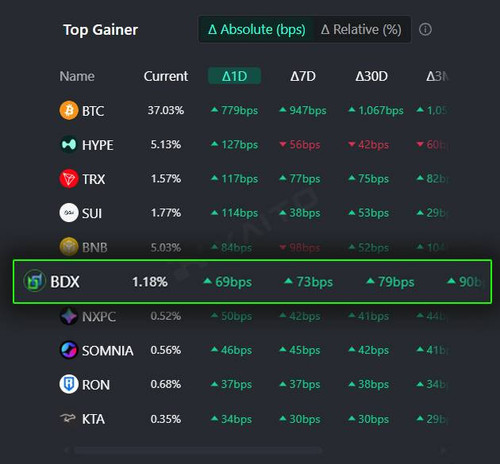Image resolution: width=500 pixels, height=464 pixels.
Task: Click the KTA logo icon
Action: click(x=68, y=418)
